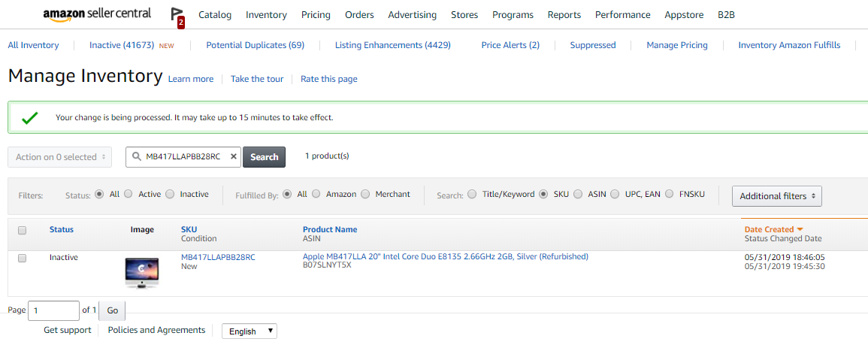This screenshot has height=357, width=868.
Task: Select the UPC, EAN search option
Action: click(x=615, y=194)
